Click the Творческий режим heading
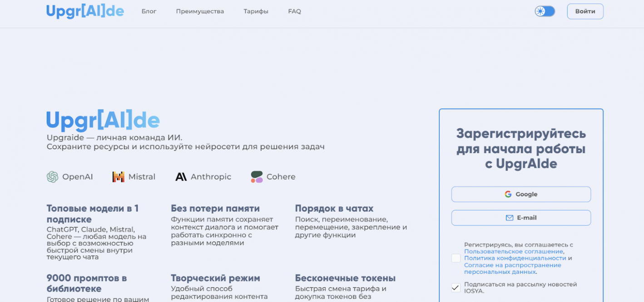Image resolution: width=644 pixels, height=302 pixels. pos(215,278)
